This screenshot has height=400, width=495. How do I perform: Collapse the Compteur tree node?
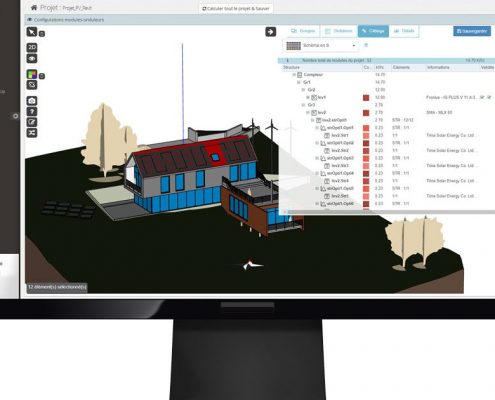pyautogui.click(x=294, y=75)
